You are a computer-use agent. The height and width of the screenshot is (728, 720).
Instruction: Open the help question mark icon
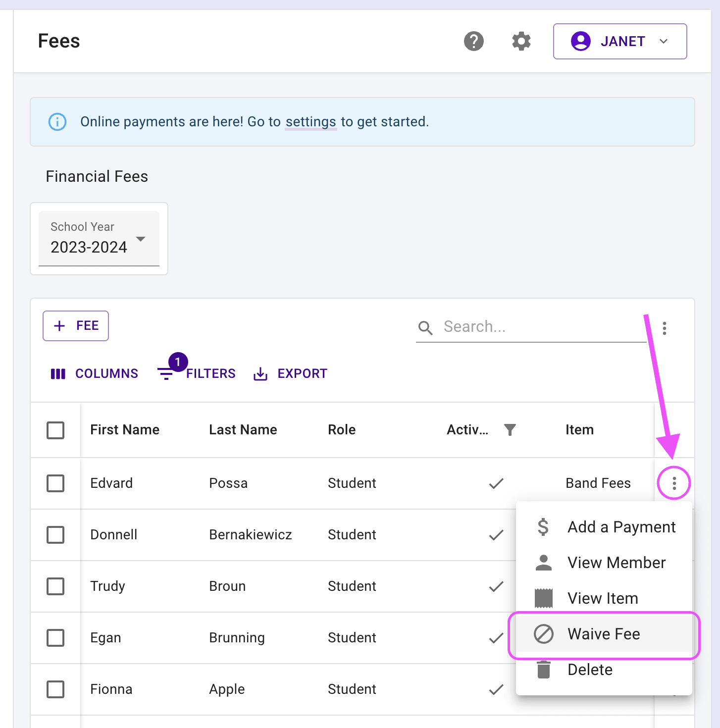pos(473,41)
